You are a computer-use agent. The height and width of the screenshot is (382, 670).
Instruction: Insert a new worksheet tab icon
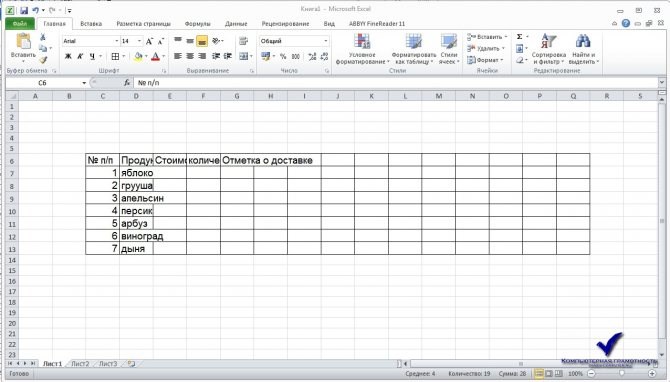pyautogui.click(x=131, y=364)
